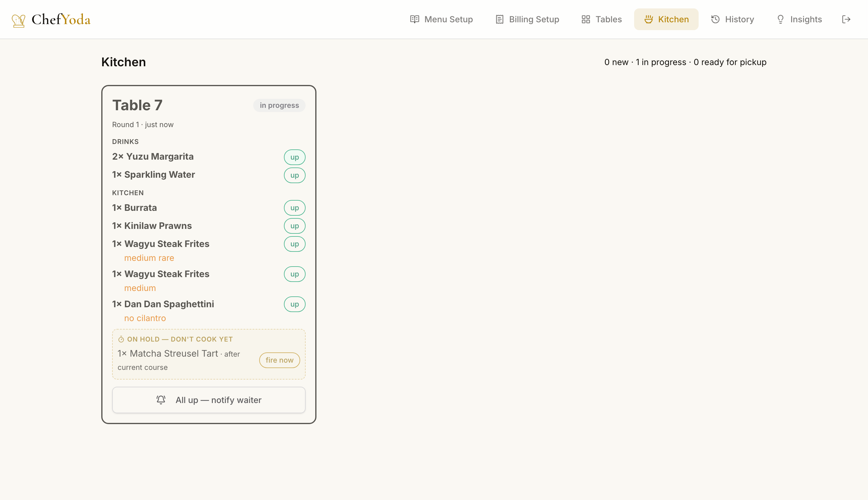
Task: Click the timer icon beside ON HOLD
Action: click(x=121, y=339)
